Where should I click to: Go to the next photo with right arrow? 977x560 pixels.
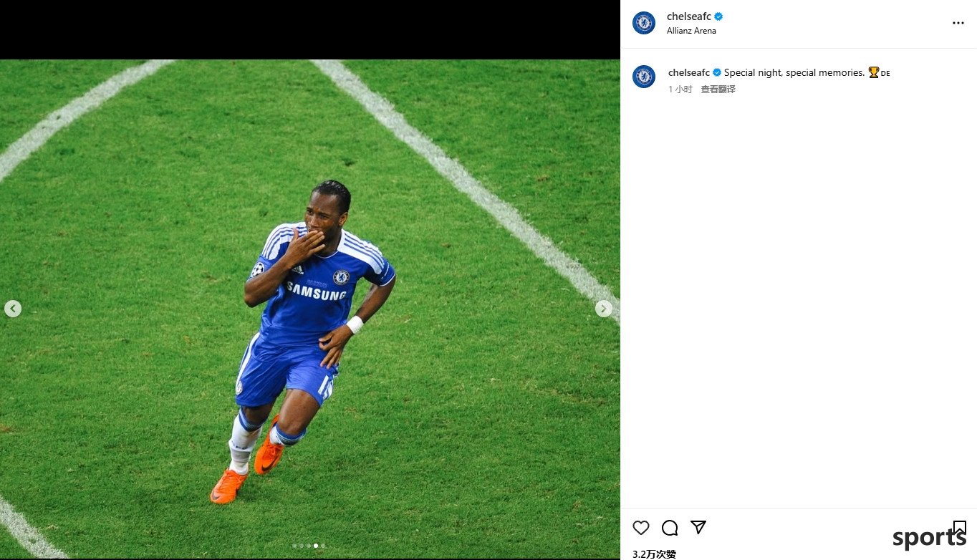(604, 309)
